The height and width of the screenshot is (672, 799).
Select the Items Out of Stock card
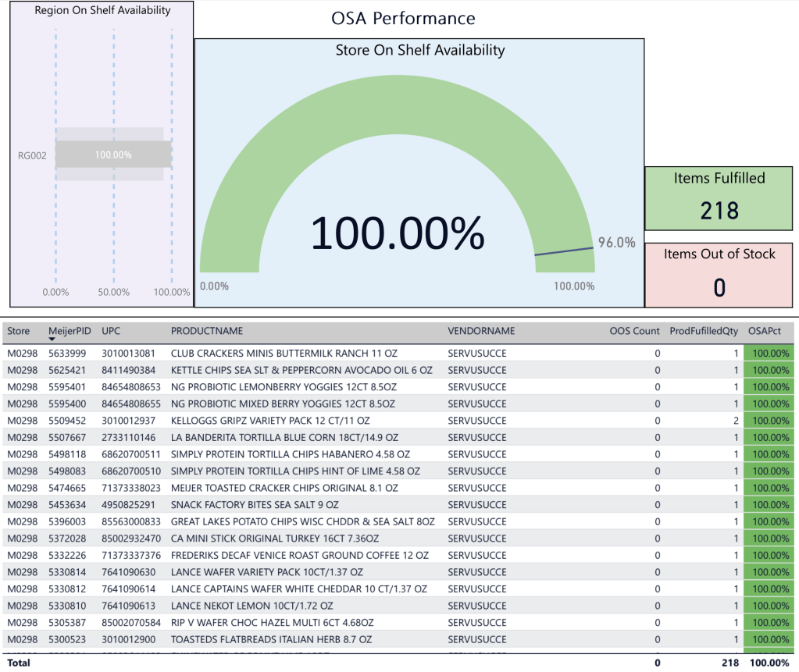click(x=719, y=275)
